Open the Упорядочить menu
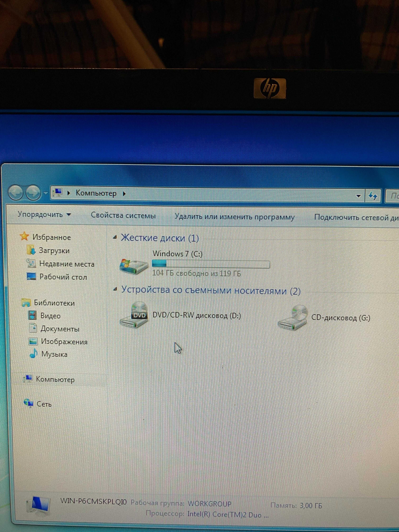399x532 pixels. (x=44, y=214)
